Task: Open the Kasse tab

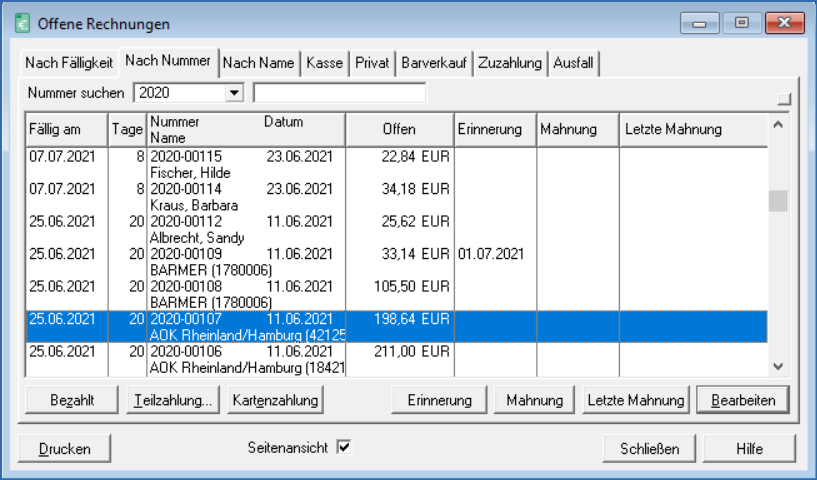Action: 324,63
